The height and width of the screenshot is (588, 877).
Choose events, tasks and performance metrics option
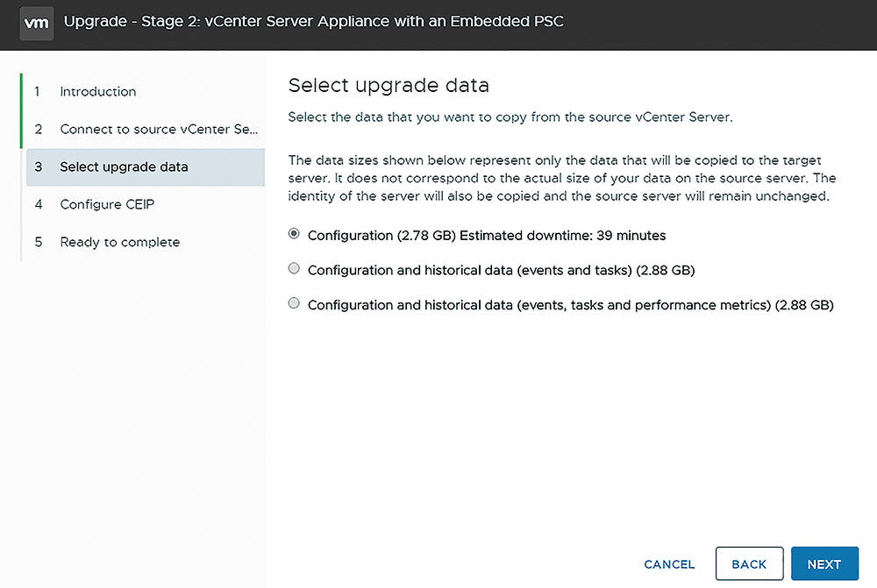click(x=294, y=303)
